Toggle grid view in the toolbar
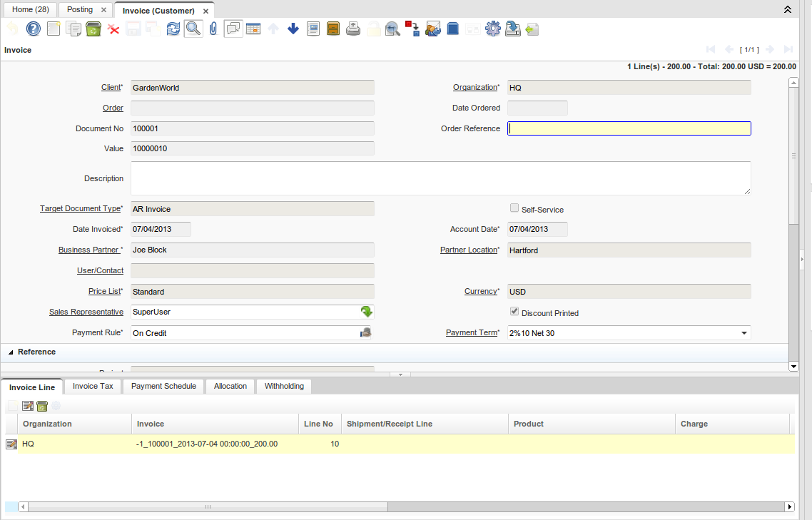 [x=253, y=29]
